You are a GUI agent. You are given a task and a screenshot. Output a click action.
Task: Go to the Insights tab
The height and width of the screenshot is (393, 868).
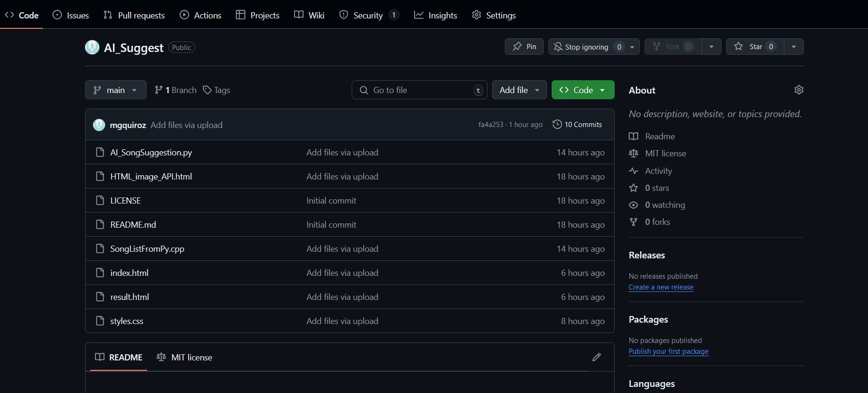tap(435, 15)
